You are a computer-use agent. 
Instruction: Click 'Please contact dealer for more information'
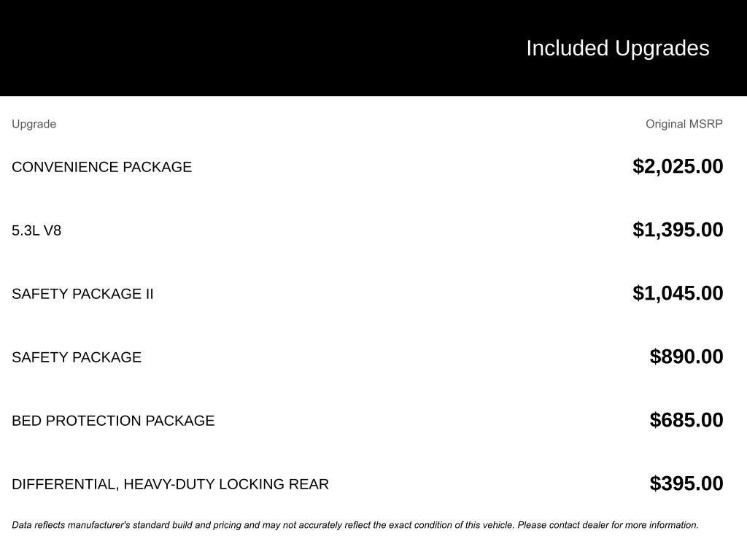tap(608, 525)
